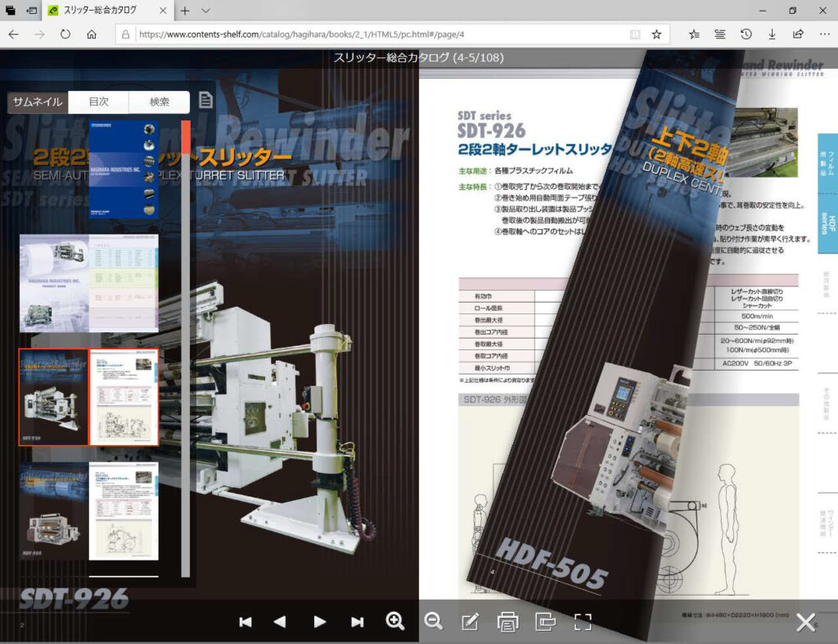Set the current tabs aside

click(x=32, y=11)
